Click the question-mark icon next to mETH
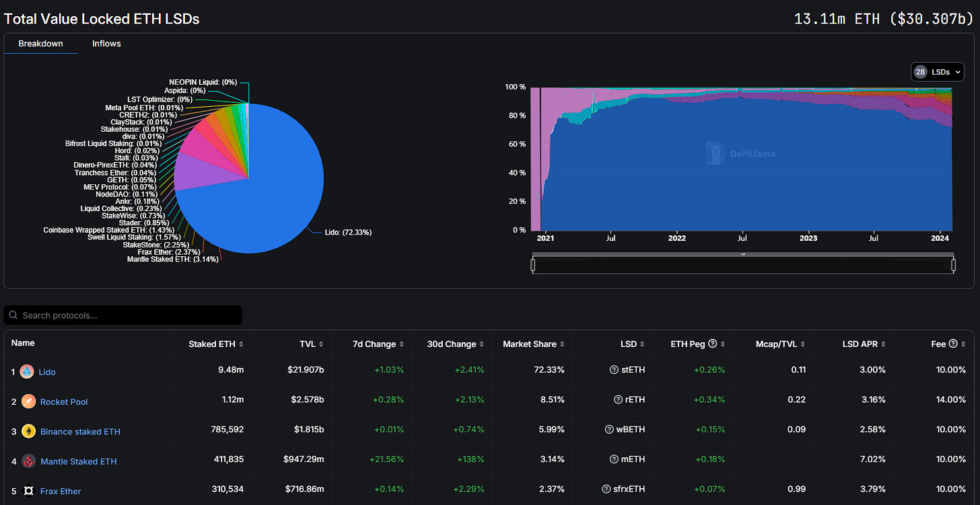980x505 pixels. 614,459
